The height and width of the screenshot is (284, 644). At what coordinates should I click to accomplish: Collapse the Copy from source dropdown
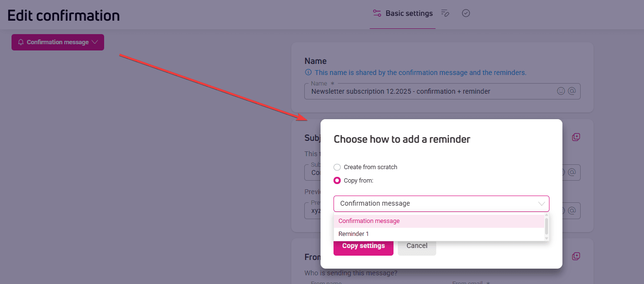pos(541,204)
